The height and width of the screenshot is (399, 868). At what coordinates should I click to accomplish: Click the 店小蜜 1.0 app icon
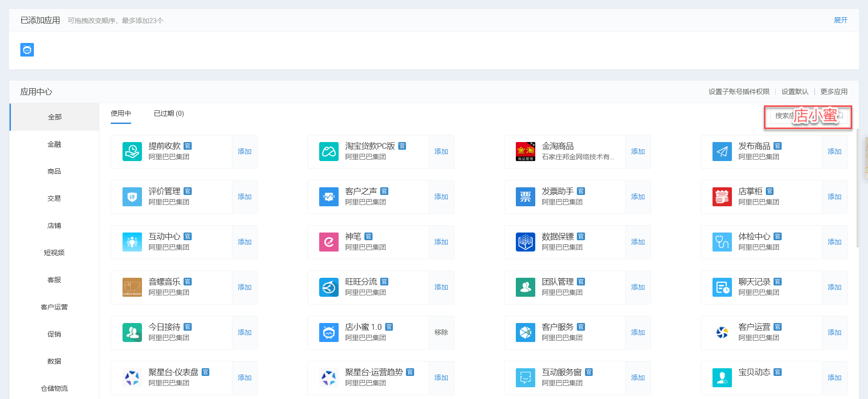[329, 332]
